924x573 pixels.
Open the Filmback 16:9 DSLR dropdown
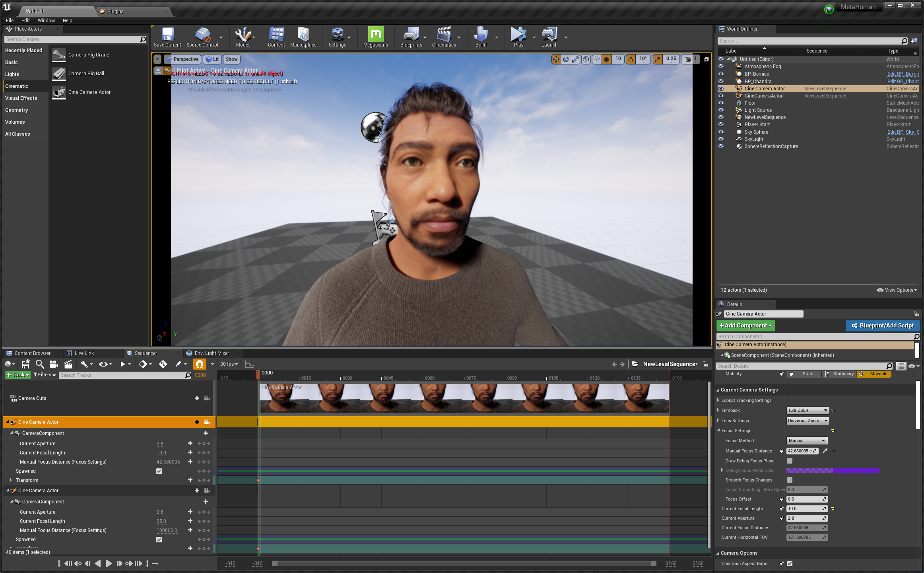(x=807, y=410)
